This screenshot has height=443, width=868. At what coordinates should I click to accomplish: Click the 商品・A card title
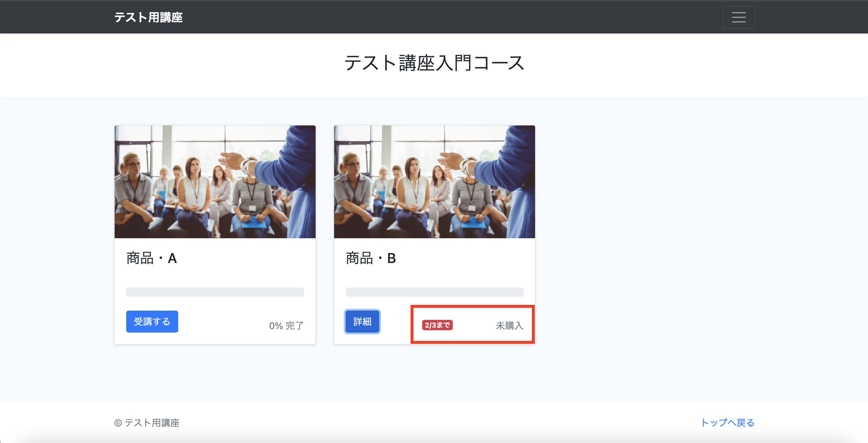152,258
